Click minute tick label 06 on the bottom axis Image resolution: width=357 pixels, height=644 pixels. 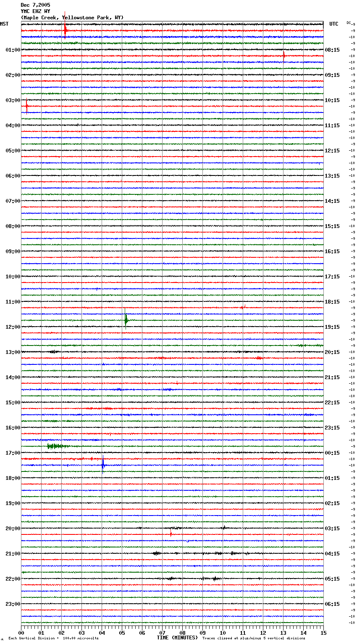click(x=142, y=633)
